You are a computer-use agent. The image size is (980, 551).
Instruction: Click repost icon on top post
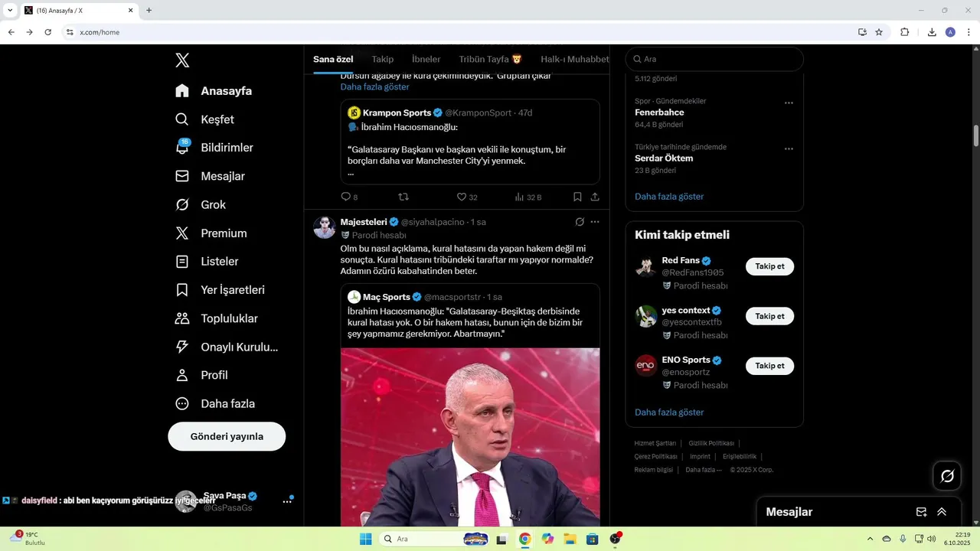point(404,197)
